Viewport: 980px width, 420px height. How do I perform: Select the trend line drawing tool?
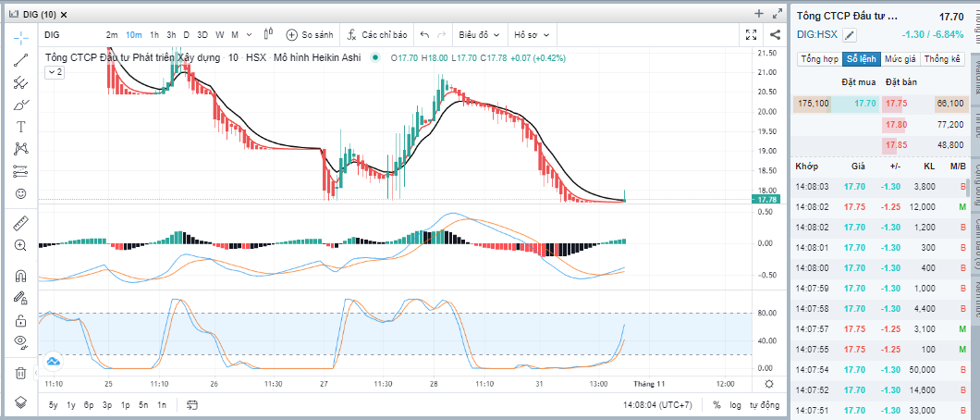coord(20,60)
